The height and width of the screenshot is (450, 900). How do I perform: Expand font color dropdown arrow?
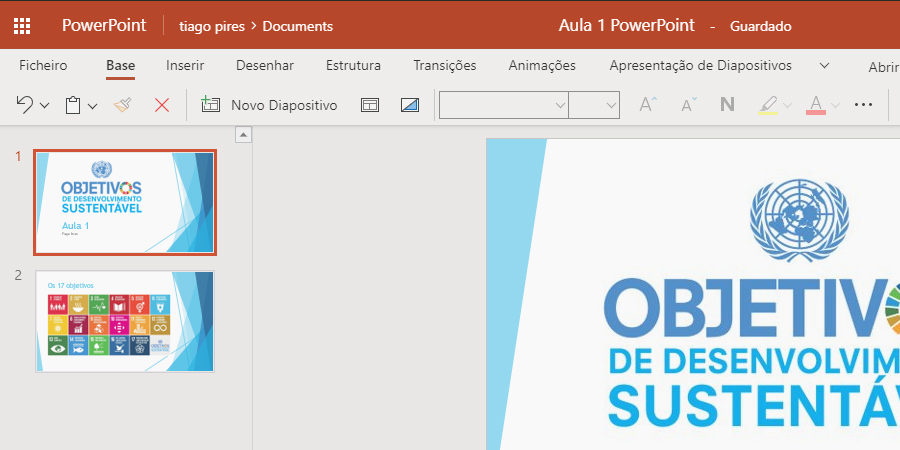coord(836,106)
